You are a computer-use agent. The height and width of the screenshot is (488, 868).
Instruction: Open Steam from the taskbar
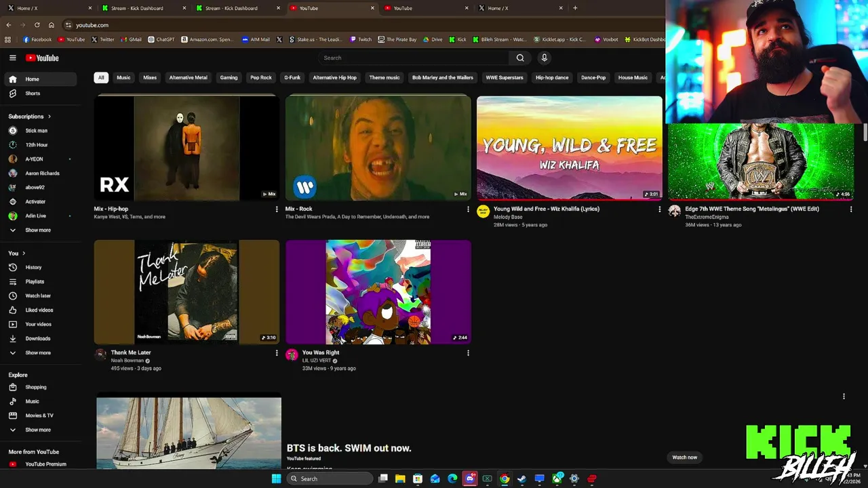(x=521, y=479)
